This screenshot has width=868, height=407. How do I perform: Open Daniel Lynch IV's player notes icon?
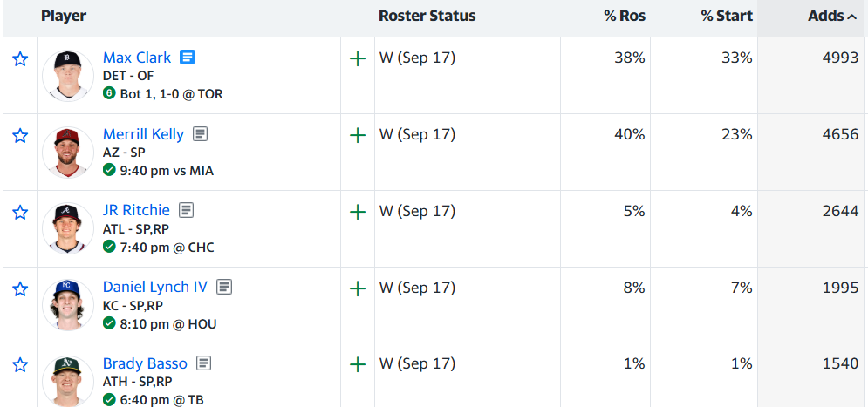pyautogui.click(x=224, y=287)
